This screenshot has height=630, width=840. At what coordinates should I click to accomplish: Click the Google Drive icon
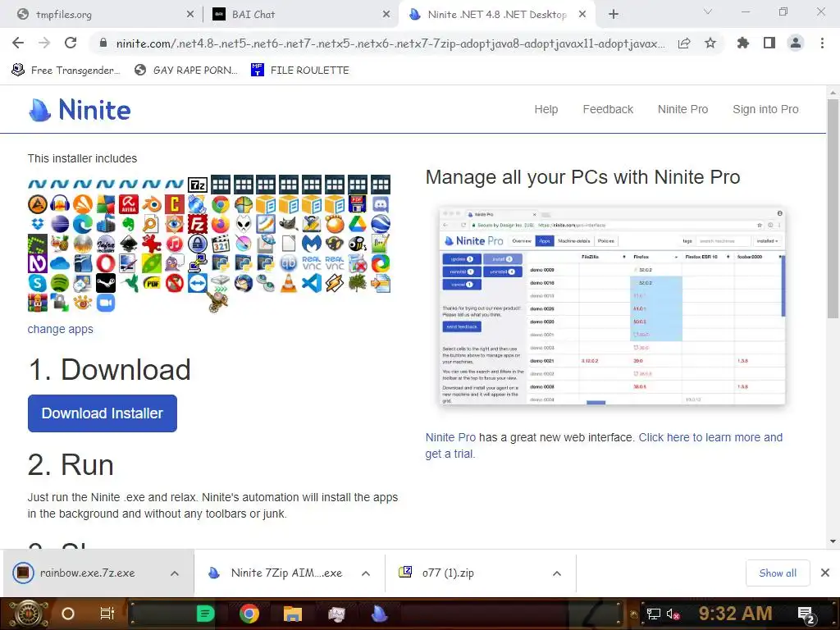coord(358,224)
